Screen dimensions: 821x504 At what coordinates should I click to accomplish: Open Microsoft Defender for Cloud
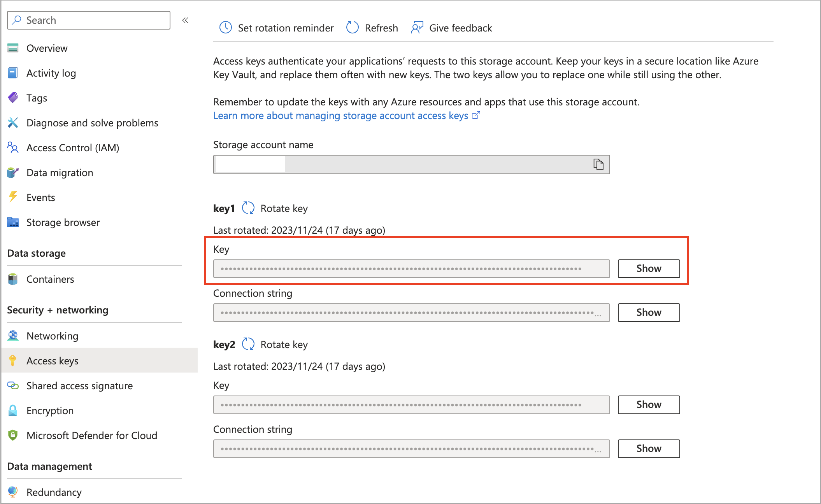click(x=91, y=435)
